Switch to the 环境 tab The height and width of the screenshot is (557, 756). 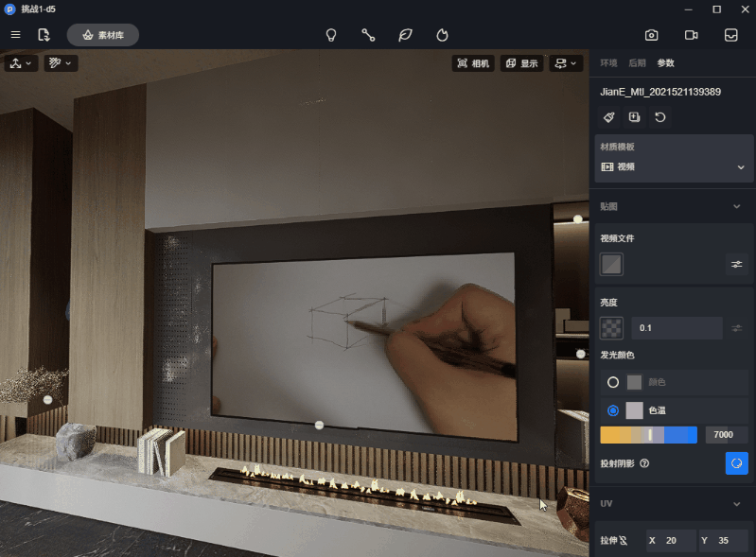pos(608,63)
